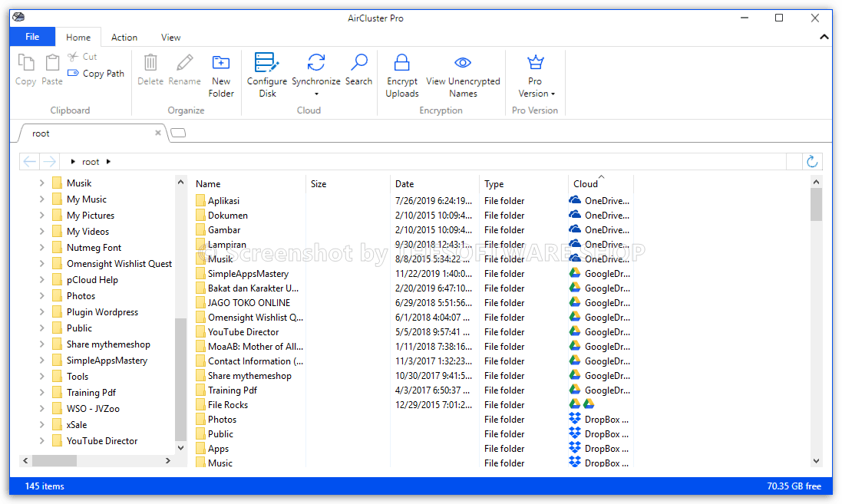Screen dimensions: 842x504
Task: Collapse the ribbon with the chevron arrow
Action: (824, 38)
